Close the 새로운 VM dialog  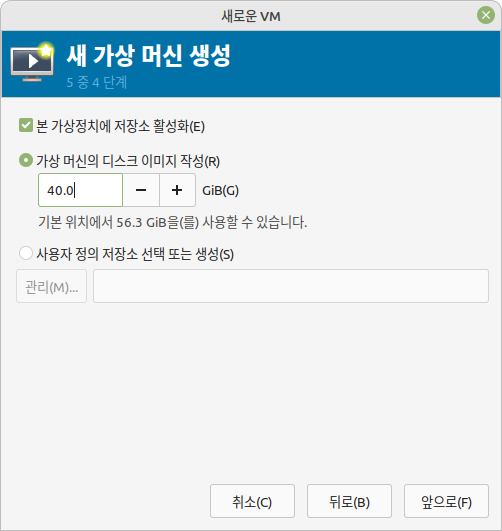coord(486,15)
